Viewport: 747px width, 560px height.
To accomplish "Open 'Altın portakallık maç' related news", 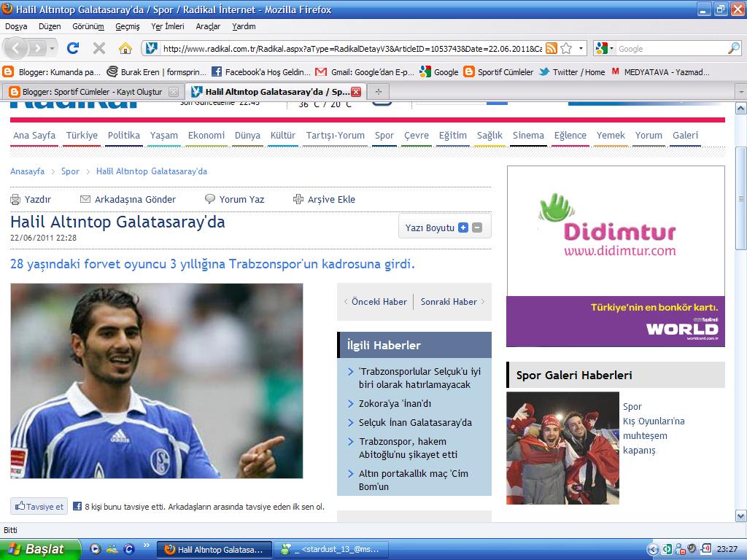I will pyautogui.click(x=414, y=480).
